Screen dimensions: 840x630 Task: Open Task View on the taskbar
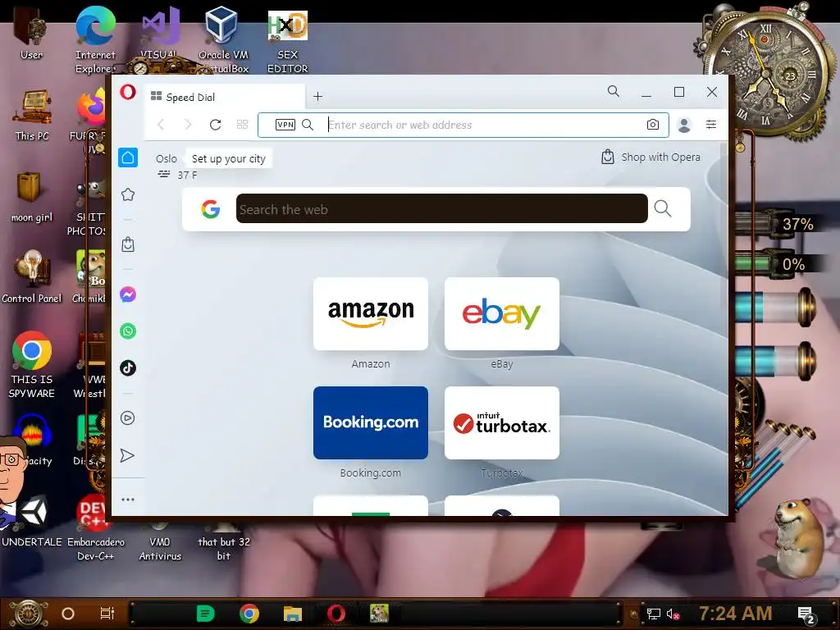click(107, 614)
